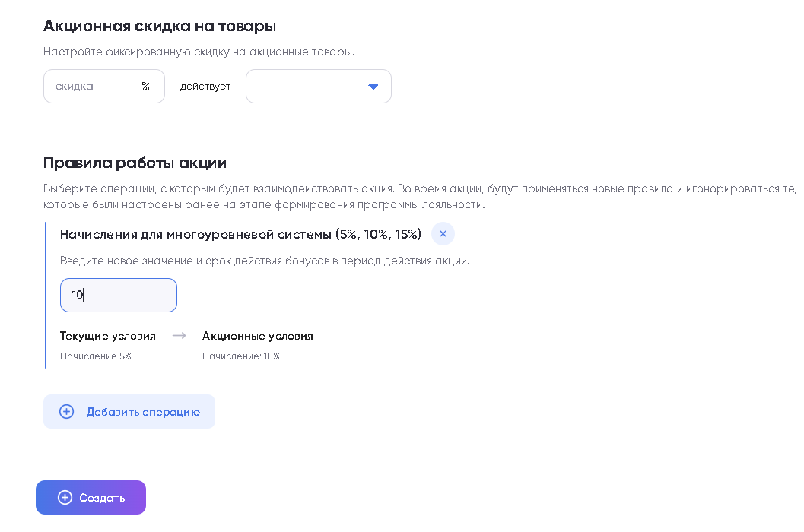Viewport: 804px width, 532px height.
Task: Focus the скидка discount input field
Action: pyautogui.click(x=95, y=87)
